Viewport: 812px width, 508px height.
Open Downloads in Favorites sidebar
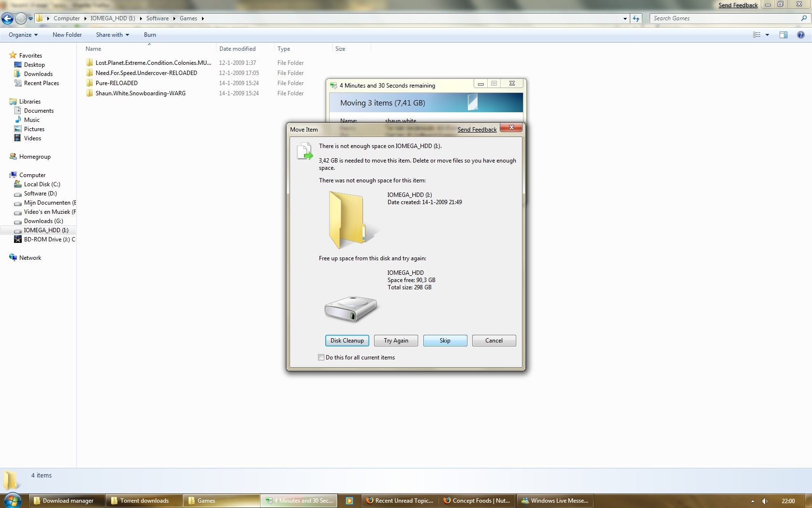click(38, 74)
